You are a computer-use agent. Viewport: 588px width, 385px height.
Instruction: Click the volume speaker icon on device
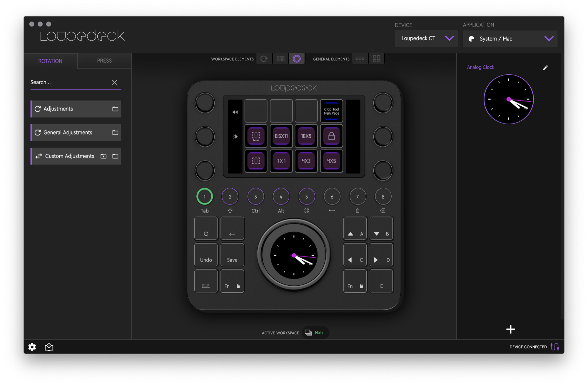pos(235,112)
